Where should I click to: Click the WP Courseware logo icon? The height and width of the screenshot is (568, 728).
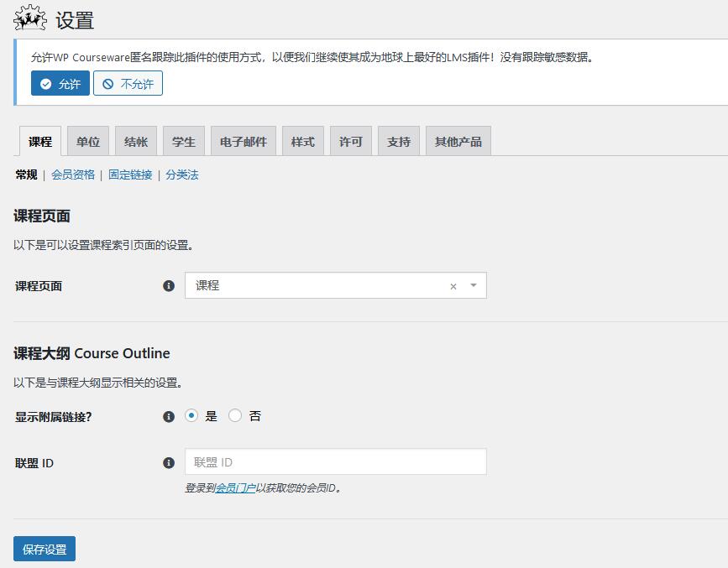(29, 18)
